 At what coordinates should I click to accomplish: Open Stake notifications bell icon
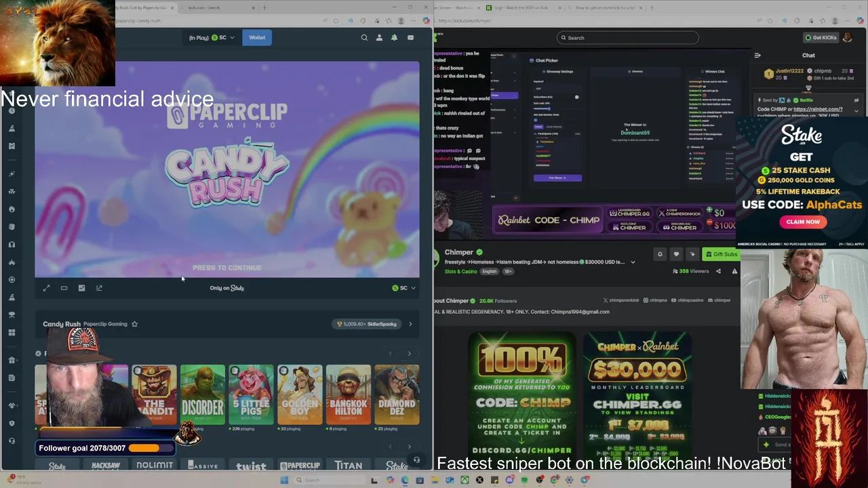394,37
